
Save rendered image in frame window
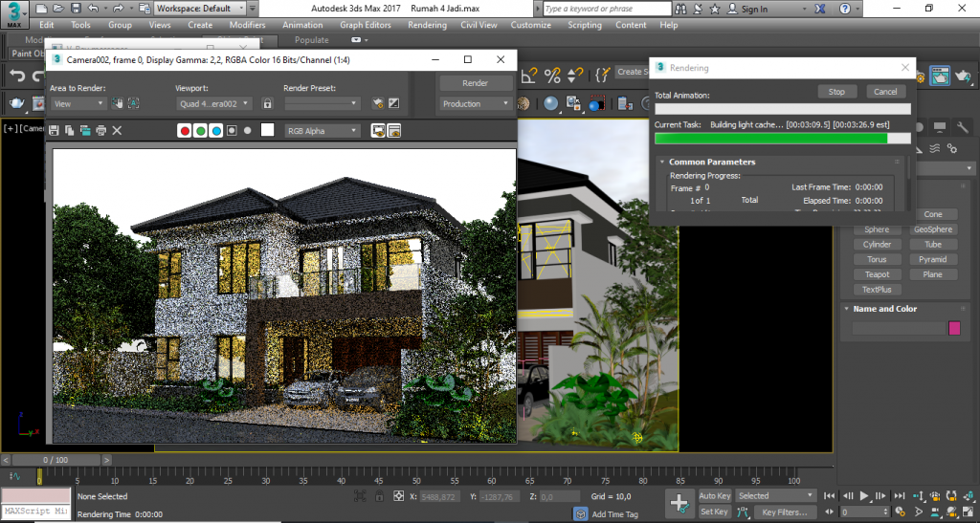tap(54, 130)
